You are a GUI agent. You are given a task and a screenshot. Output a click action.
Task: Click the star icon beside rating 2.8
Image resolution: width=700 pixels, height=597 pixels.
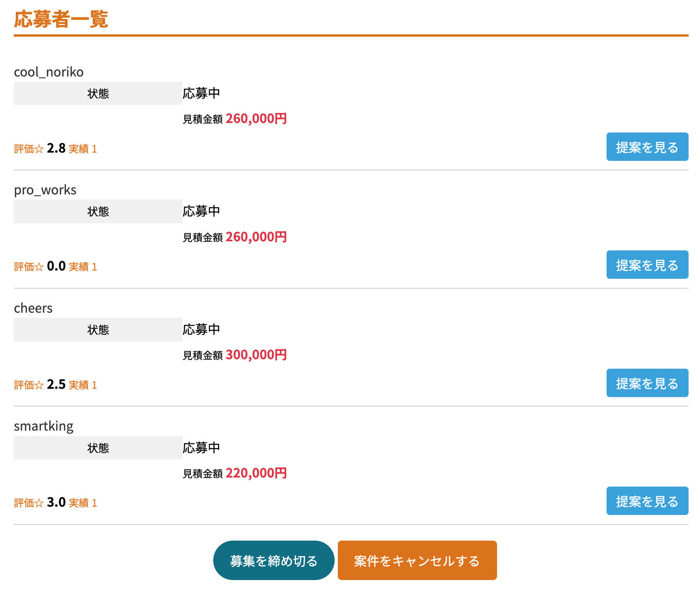pyautogui.click(x=39, y=149)
